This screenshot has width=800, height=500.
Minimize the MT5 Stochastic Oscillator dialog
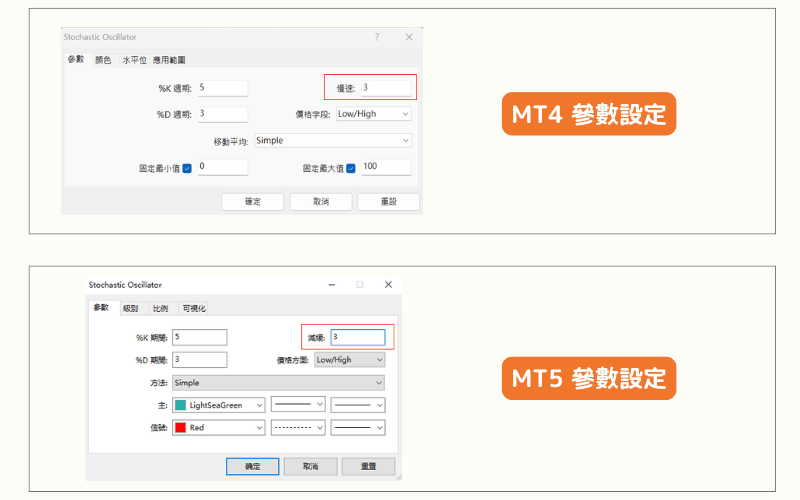(332, 285)
